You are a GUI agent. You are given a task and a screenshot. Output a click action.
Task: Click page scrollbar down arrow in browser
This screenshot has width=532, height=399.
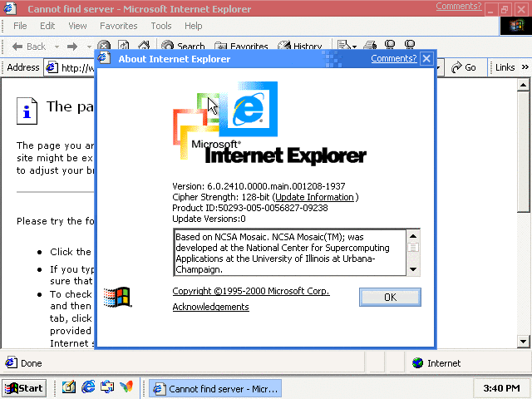tap(523, 342)
